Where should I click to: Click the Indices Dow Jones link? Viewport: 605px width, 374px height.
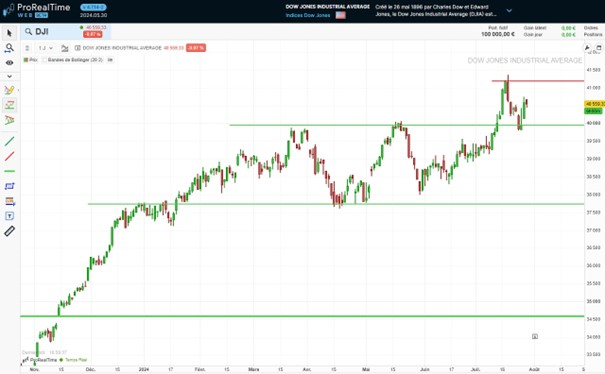point(308,15)
